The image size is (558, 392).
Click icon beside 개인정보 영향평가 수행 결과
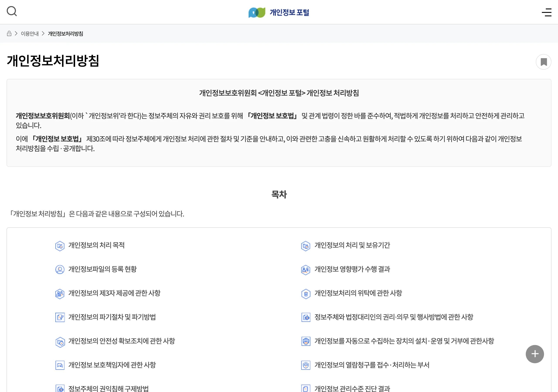(306, 270)
